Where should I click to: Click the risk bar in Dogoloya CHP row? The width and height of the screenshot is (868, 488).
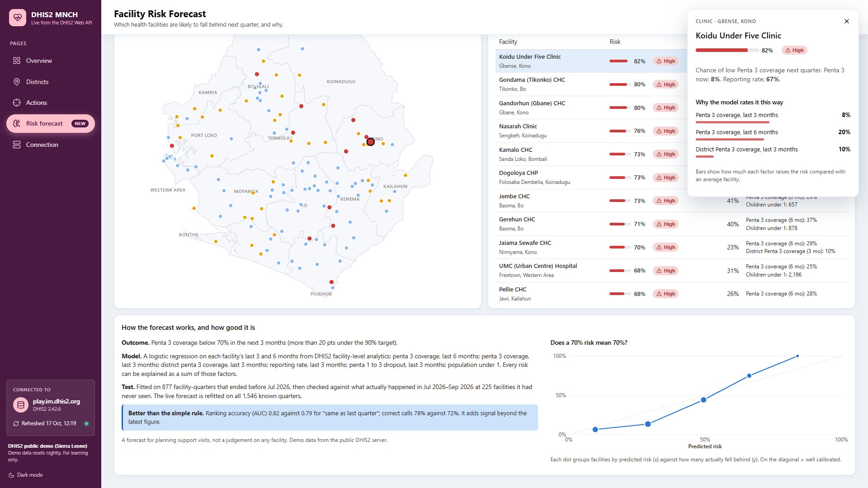[620, 178]
